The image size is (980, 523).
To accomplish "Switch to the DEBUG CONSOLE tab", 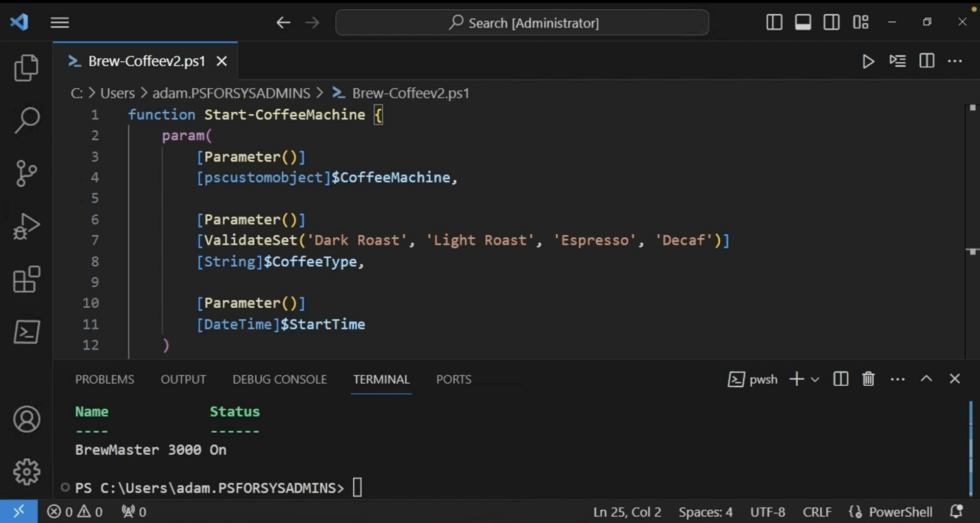I will click(280, 379).
